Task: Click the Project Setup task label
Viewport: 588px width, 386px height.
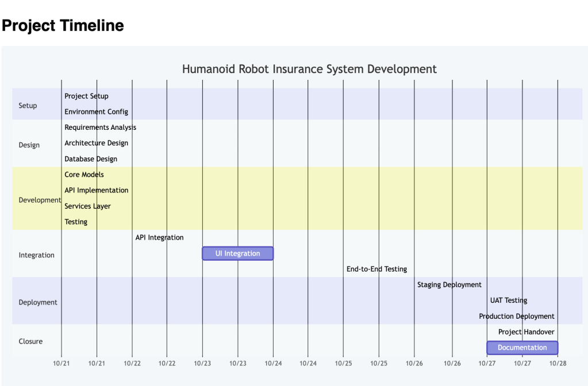Action: click(x=86, y=96)
